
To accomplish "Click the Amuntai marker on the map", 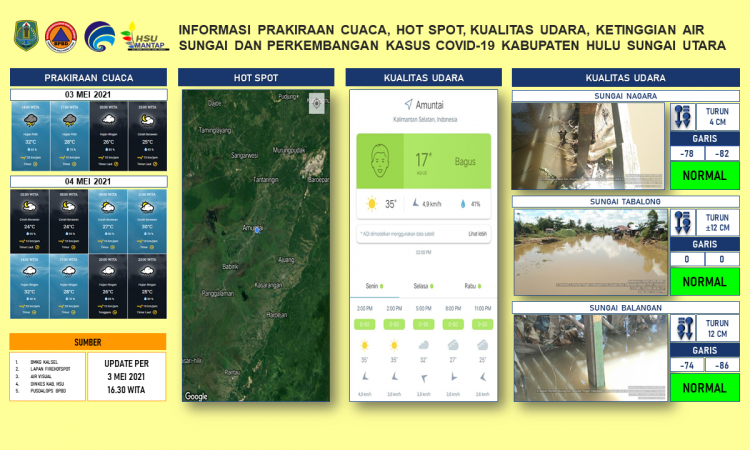I will click(x=257, y=229).
